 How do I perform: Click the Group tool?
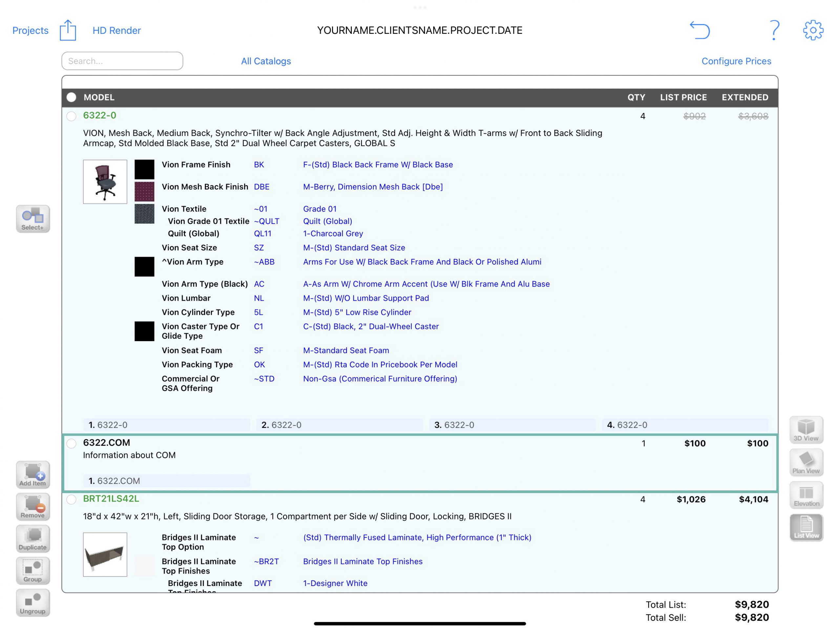coord(33,570)
